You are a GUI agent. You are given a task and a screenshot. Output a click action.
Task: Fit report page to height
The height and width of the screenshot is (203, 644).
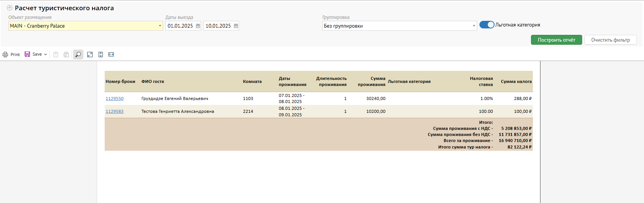(x=101, y=55)
